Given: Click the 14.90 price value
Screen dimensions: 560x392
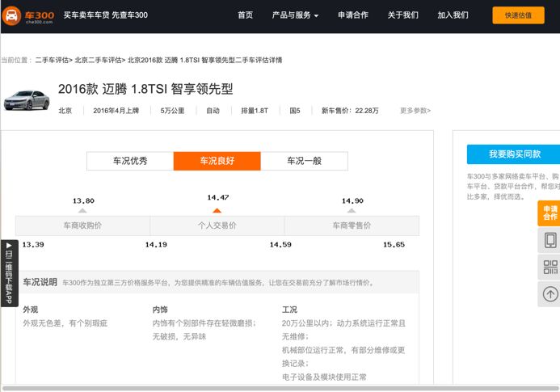Looking at the screenshot, I should [352, 200].
